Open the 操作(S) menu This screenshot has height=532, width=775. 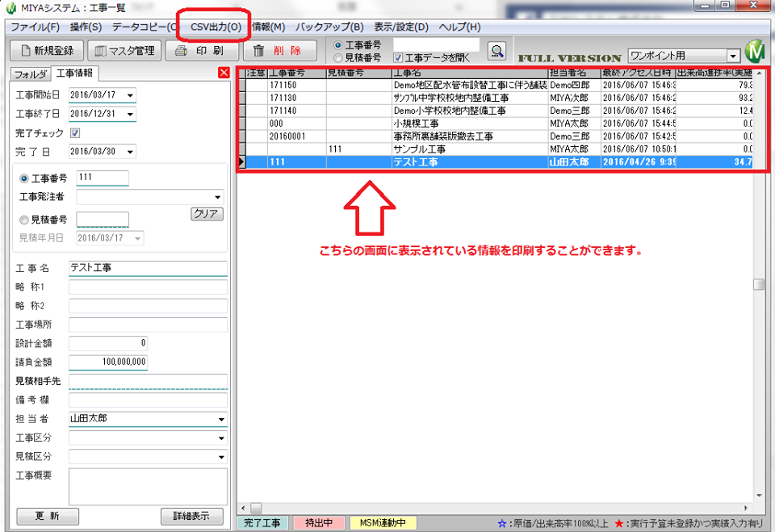pyautogui.click(x=86, y=27)
